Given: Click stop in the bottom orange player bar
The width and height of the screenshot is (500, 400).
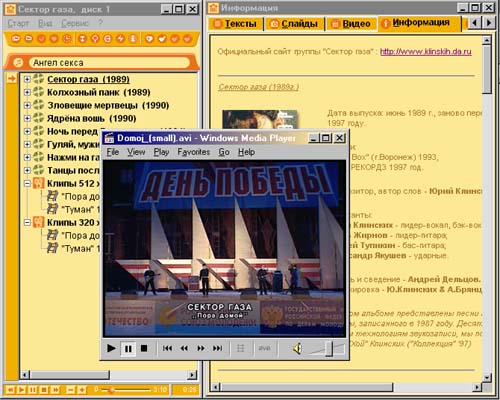Looking at the screenshot, I should (x=44, y=389).
